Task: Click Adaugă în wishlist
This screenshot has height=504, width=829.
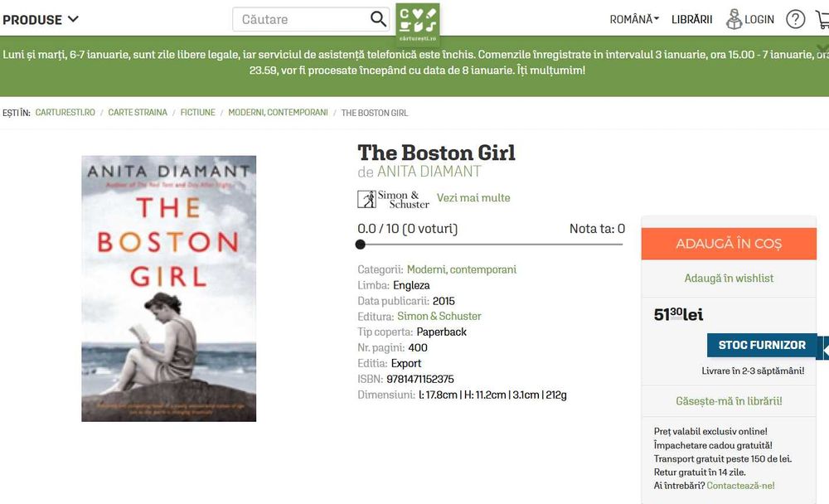Action: tap(729, 279)
